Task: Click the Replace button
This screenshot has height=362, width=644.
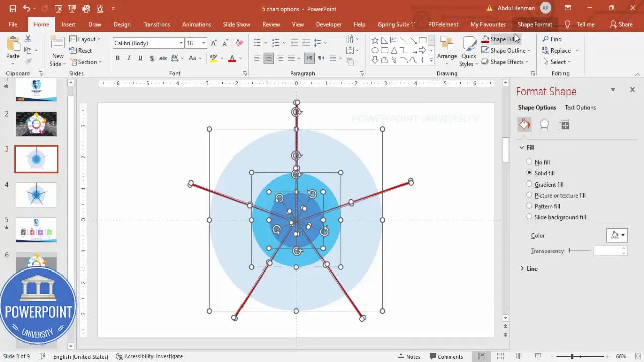Action: pos(556,51)
